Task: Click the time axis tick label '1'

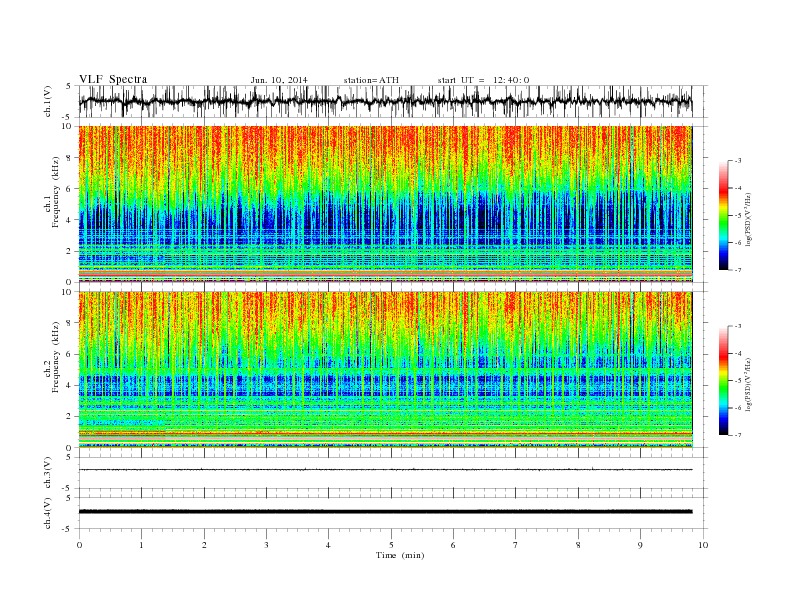Action: [x=141, y=545]
